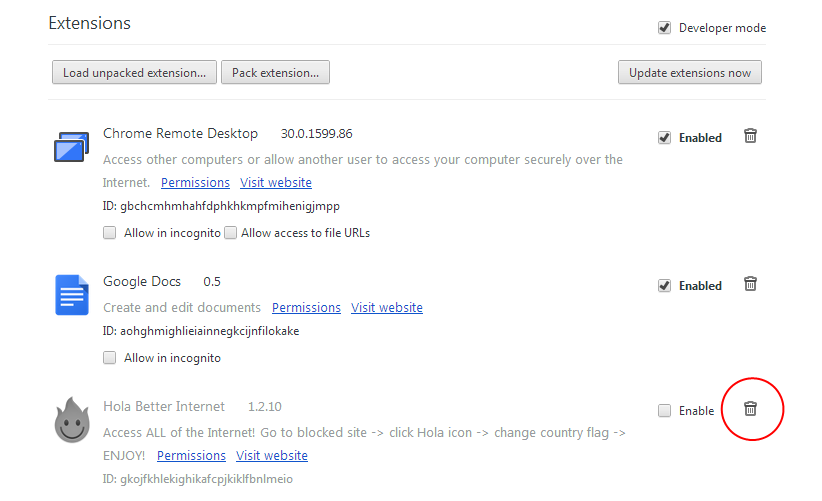
Task: Click the Hola extension ID text
Action: pos(198,479)
